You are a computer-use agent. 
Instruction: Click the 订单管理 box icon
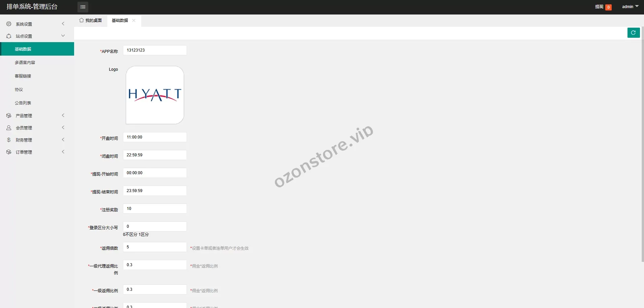click(x=9, y=152)
